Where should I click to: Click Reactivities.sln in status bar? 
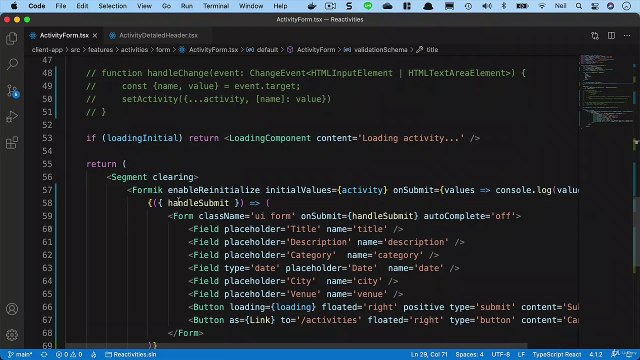(131, 354)
